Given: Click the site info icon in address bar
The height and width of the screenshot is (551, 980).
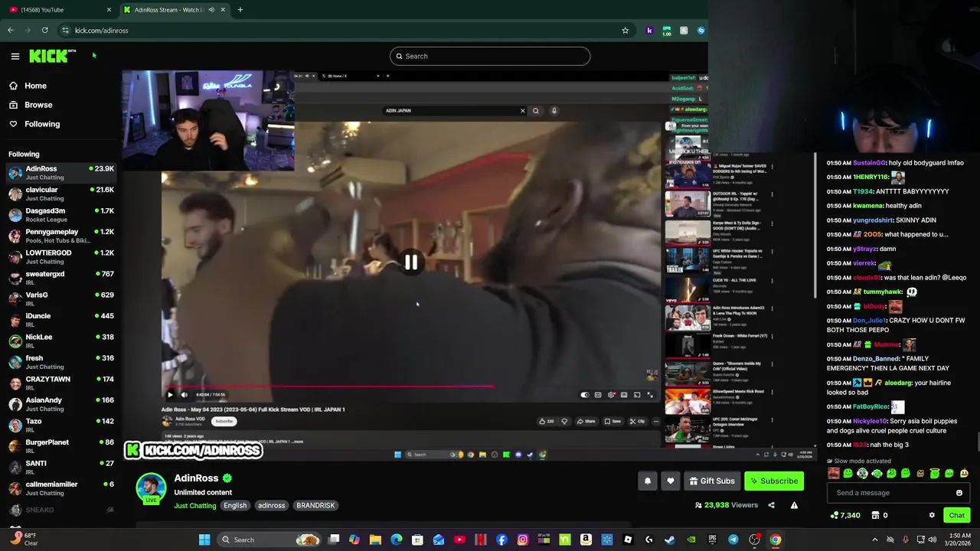Looking at the screenshot, I should (x=65, y=31).
